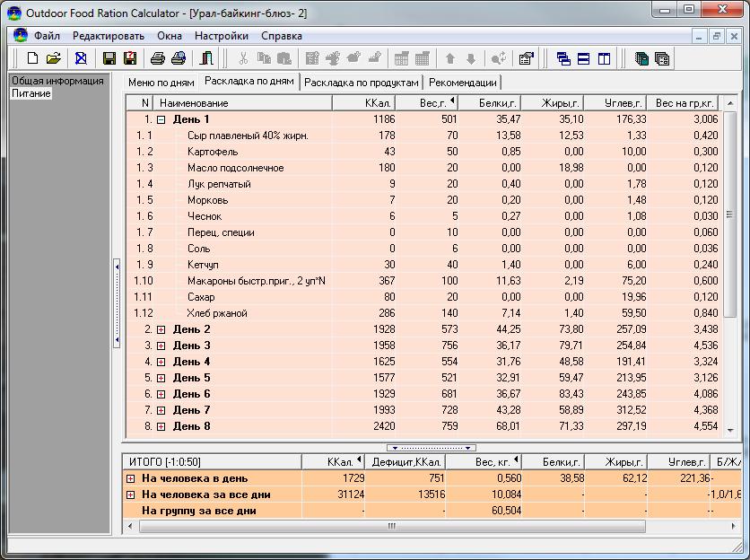Open the Рекомендации tab
Screen dimensions: 750x560
pos(463,83)
